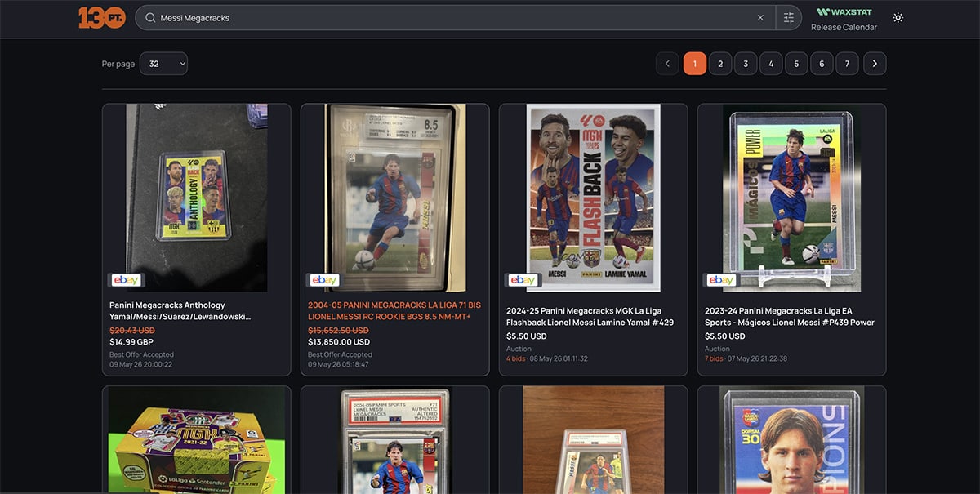Click eBay badge on BGS 8.5 rookie card
This screenshot has width=980, height=494.
324,280
